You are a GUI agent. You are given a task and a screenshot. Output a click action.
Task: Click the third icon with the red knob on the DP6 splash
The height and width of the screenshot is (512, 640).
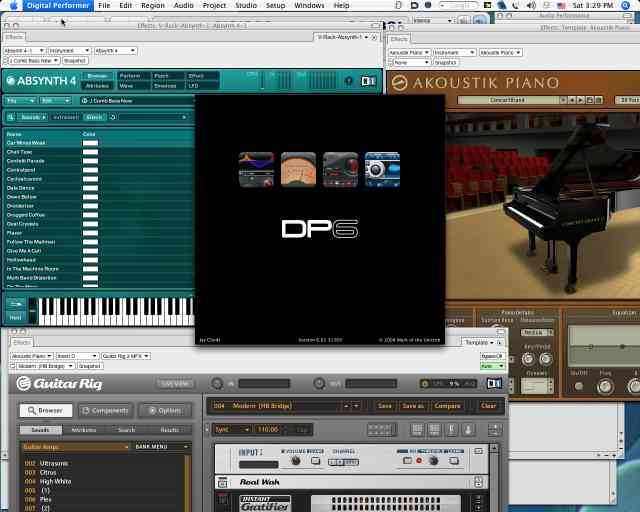(340, 169)
